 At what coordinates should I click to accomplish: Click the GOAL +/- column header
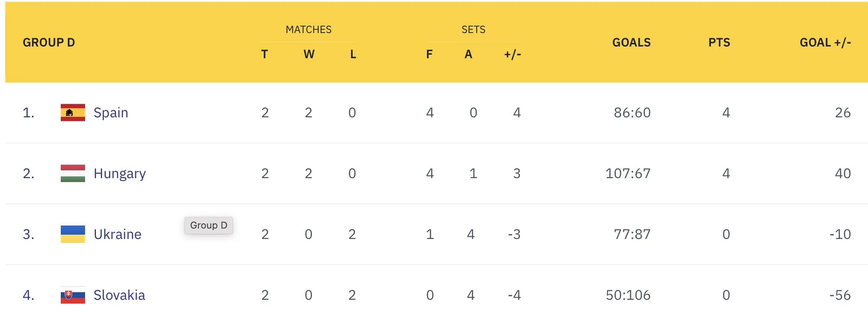pyautogui.click(x=825, y=43)
